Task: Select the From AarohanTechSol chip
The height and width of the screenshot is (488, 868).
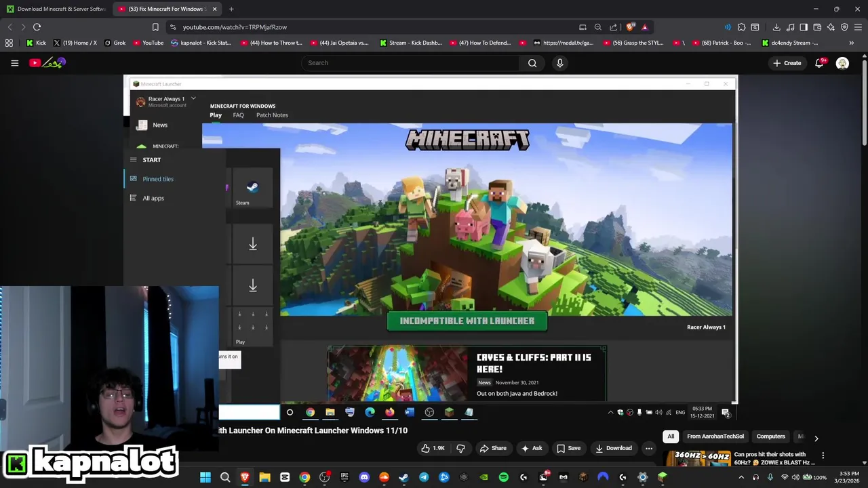Action: [715, 436]
